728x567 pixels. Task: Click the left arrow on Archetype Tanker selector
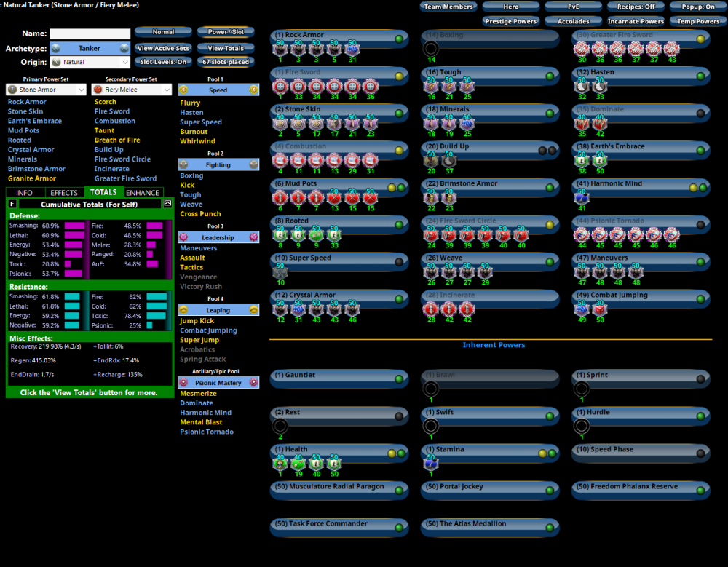[x=55, y=49]
